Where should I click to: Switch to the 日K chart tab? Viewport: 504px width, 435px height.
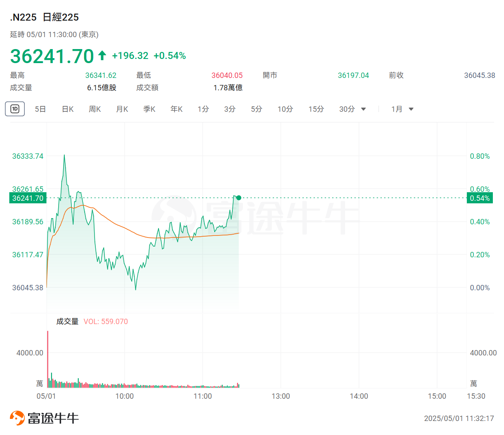tap(68, 109)
